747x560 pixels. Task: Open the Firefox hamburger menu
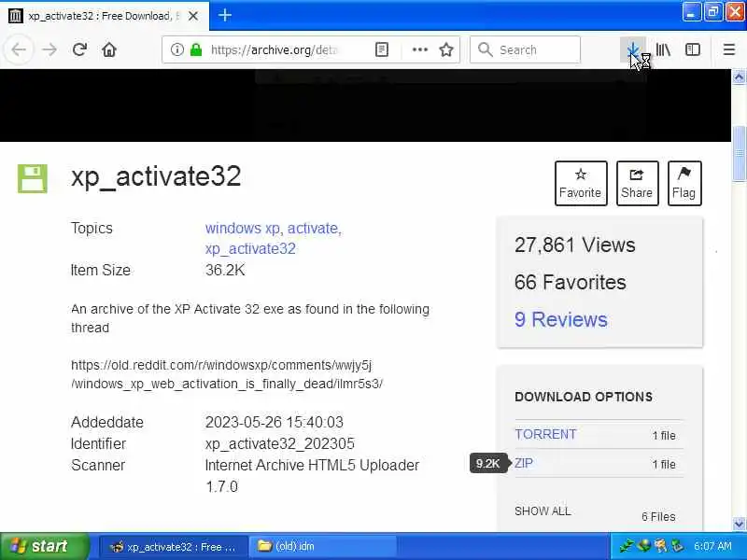[x=729, y=49]
